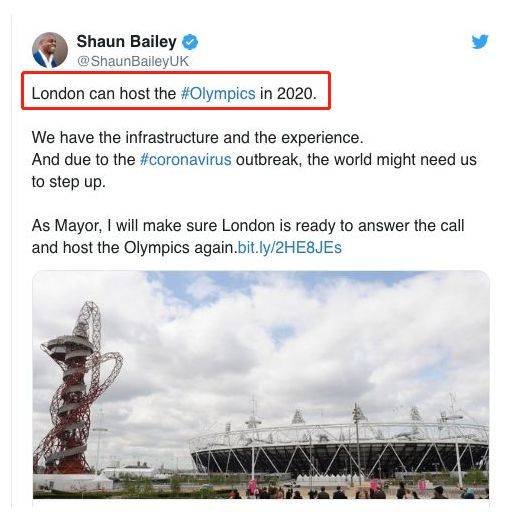
Task: Open the #coronavirus hashtag
Action: tap(186, 159)
